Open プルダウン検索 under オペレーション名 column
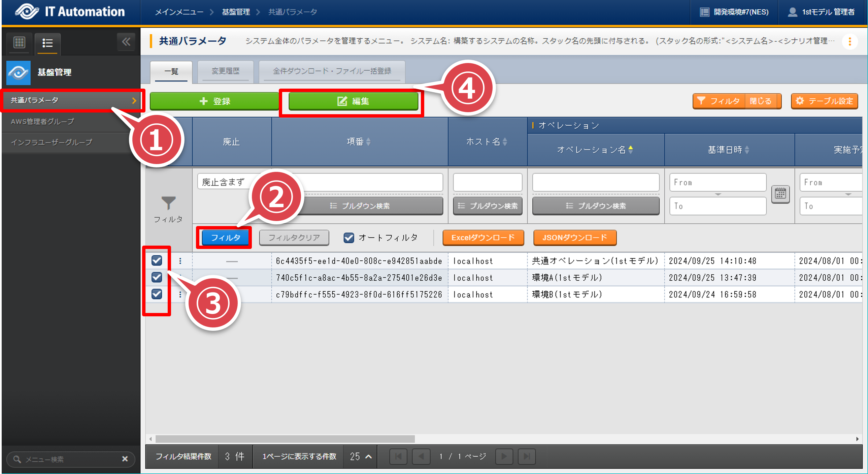This screenshot has height=474, width=868. pos(595,206)
